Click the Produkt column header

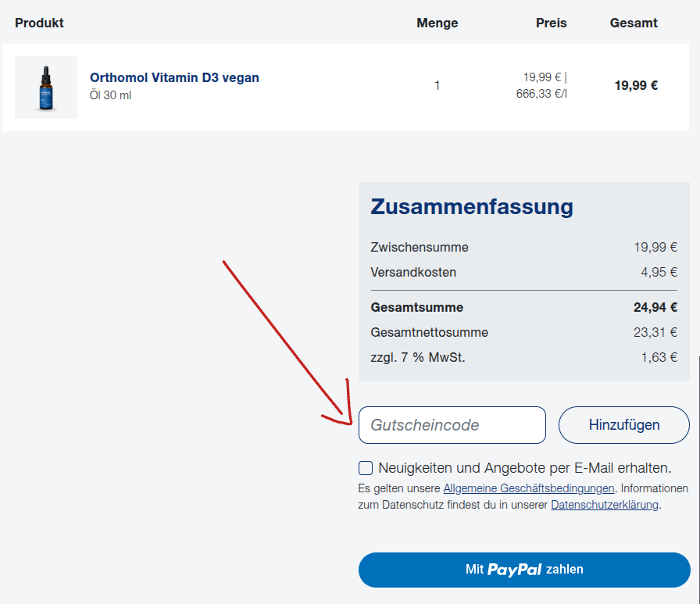[x=39, y=23]
